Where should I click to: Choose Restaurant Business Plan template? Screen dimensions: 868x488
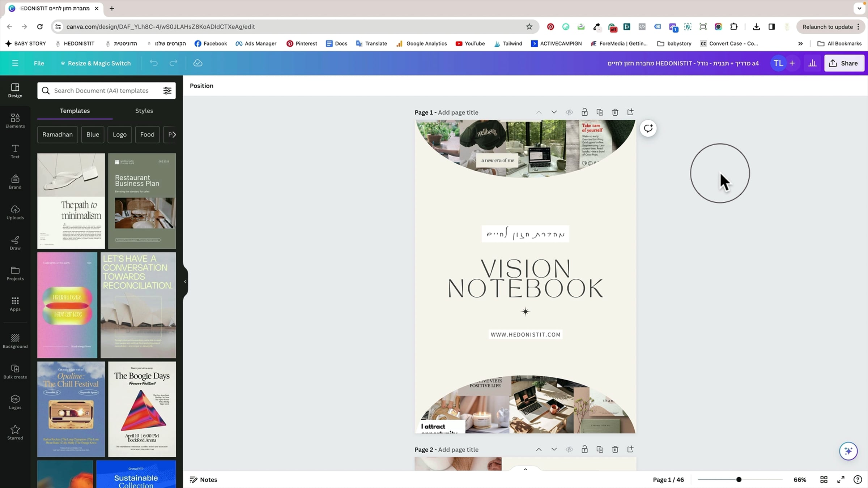pyautogui.click(x=142, y=201)
